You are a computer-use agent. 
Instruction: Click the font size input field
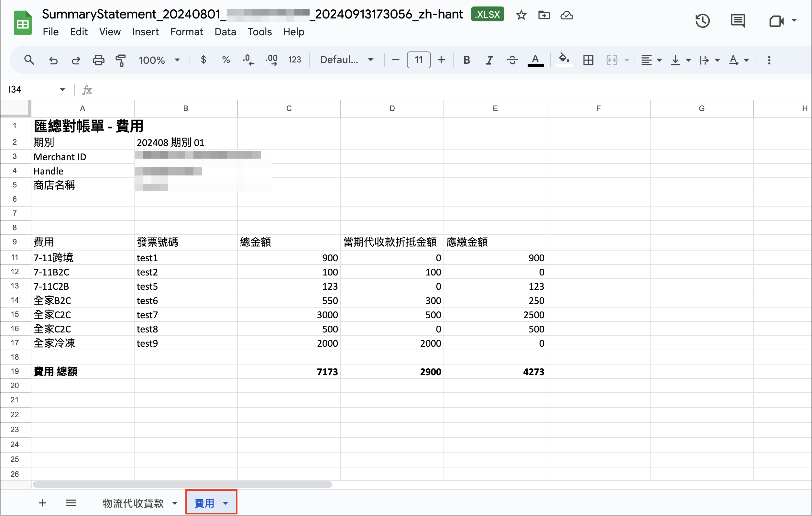point(419,60)
